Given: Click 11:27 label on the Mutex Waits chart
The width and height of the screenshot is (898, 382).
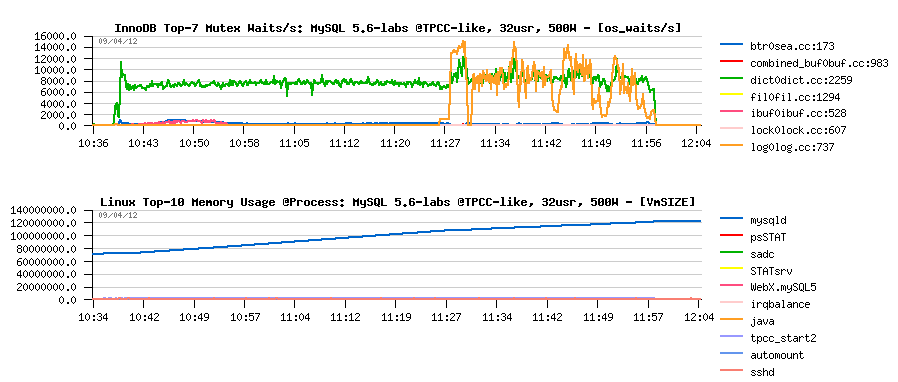Looking at the screenshot, I should click(446, 142).
